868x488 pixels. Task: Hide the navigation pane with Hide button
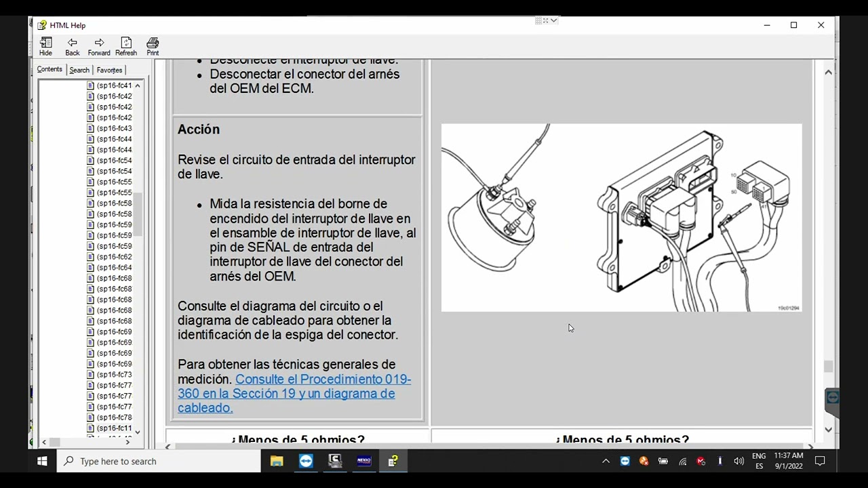pyautogui.click(x=45, y=47)
